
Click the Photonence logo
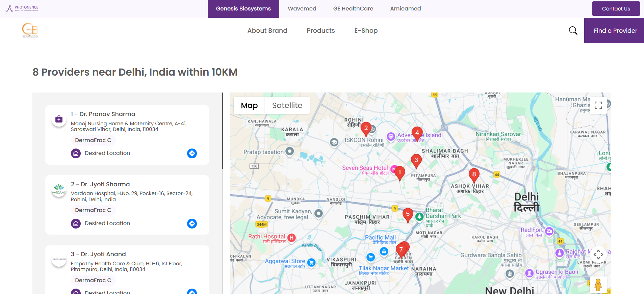pos(22,8)
